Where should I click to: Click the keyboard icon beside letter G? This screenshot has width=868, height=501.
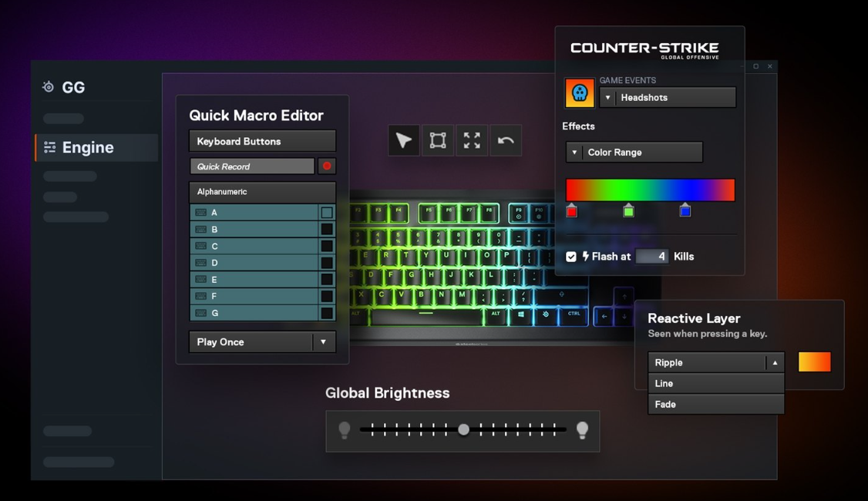click(201, 313)
